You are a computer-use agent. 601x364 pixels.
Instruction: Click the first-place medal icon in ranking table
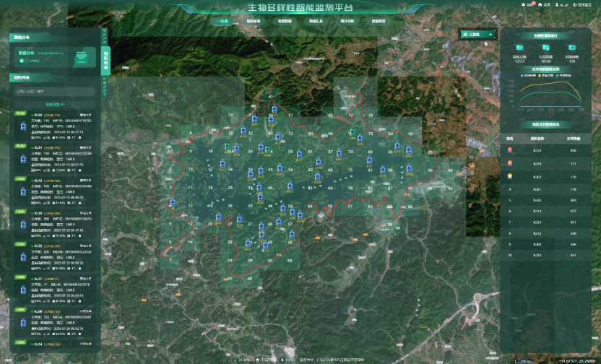(511, 150)
